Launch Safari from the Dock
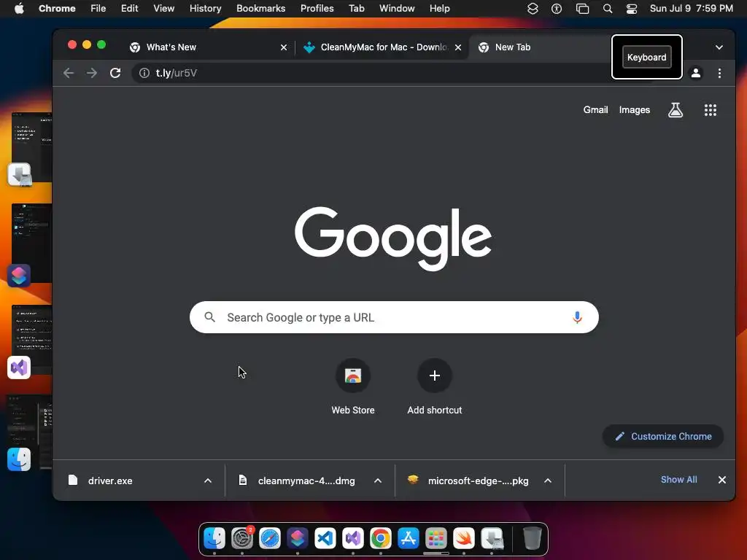The image size is (747, 560). point(270,538)
